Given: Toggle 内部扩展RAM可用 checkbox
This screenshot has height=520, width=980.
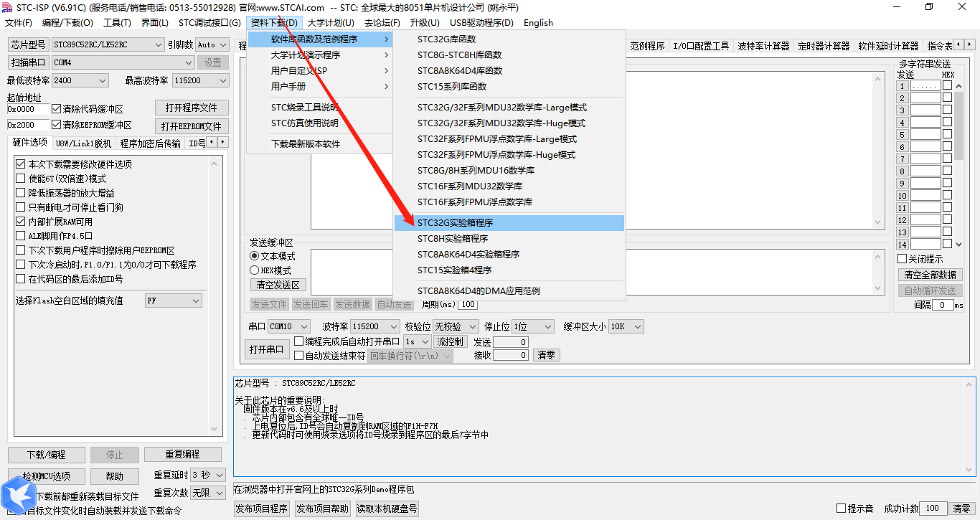Looking at the screenshot, I should pyautogui.click(x=21, y=222).
